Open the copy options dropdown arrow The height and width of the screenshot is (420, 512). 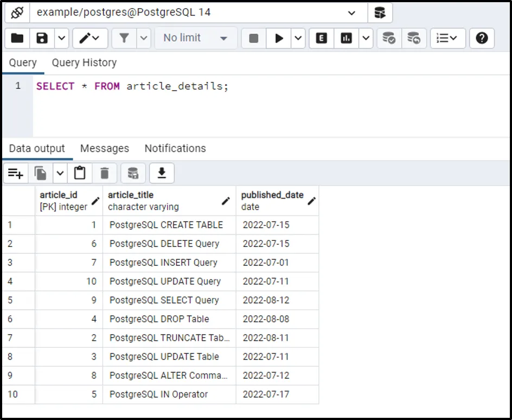[x=60, y=173]
